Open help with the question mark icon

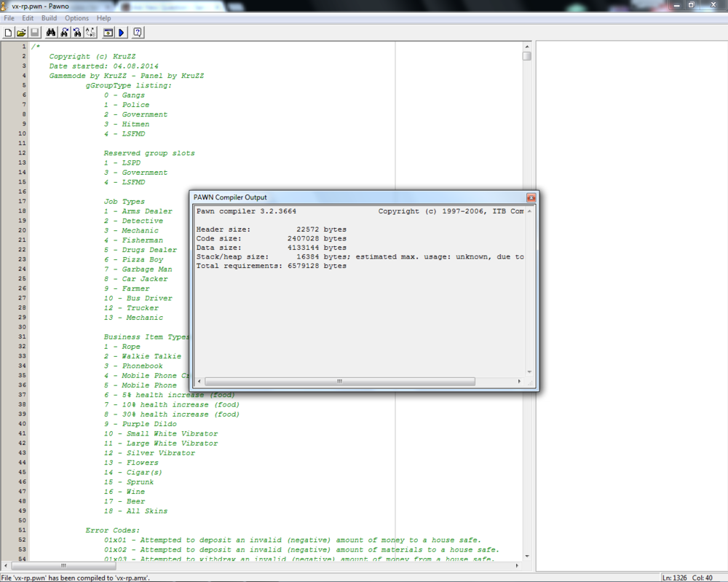[x=138, y=33]
